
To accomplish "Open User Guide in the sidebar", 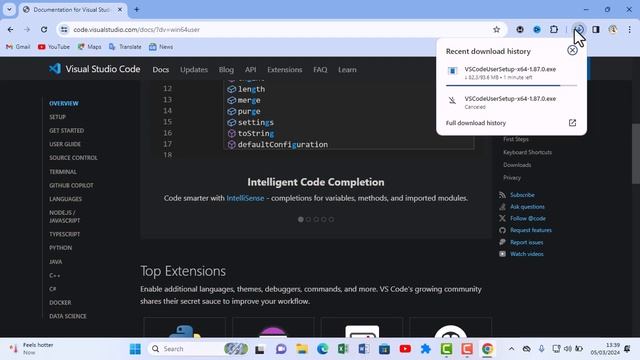I will [x=65, y=144].
